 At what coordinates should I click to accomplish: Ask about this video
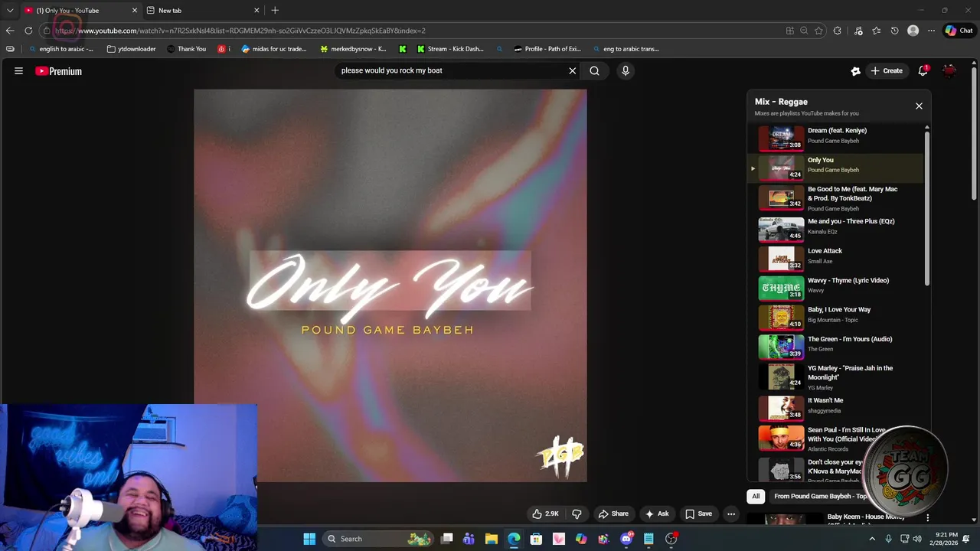tap(657, 514)
